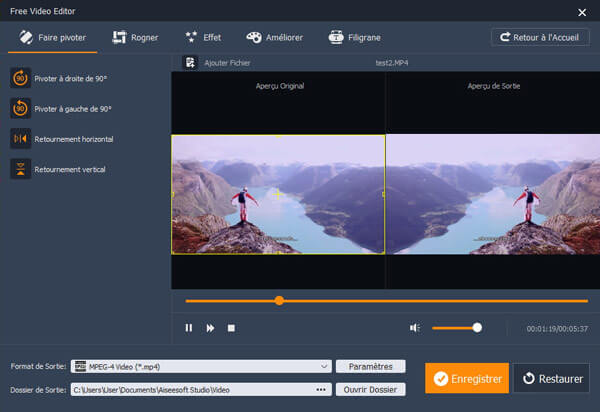Click the Restaurer button

click(551, 379)
